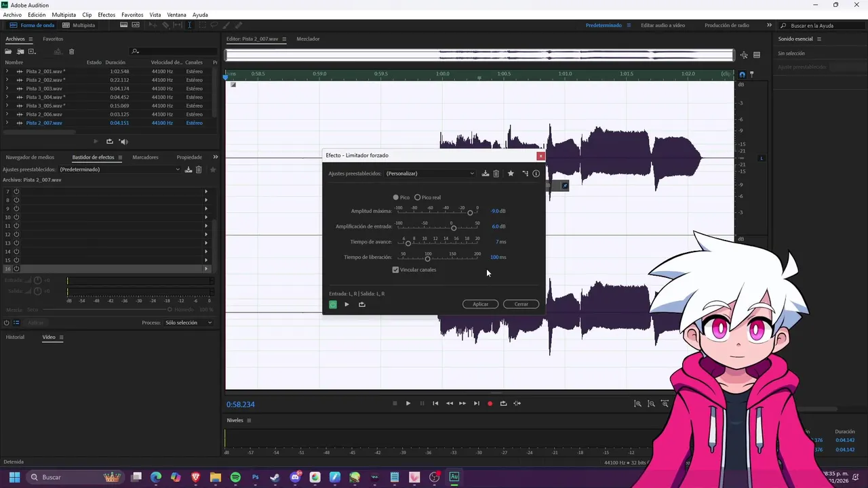Toggle the green effect power button
Viewport: 868px width, 488px height.
coord(333,304)
